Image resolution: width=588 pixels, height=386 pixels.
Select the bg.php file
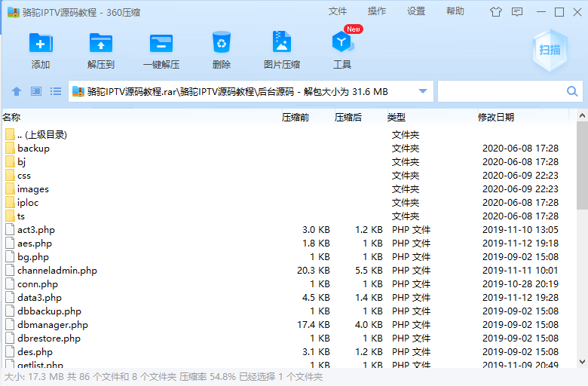coord(289,257)
